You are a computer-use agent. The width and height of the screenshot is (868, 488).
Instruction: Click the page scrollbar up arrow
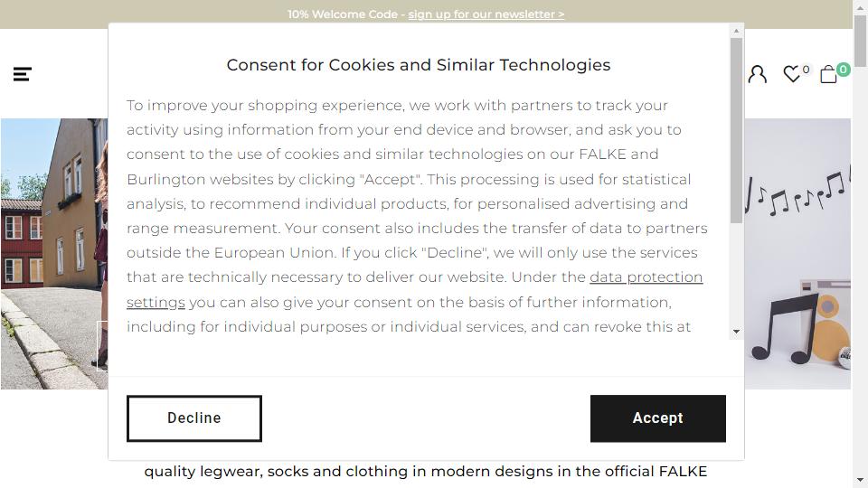click(x=860, y=6)
